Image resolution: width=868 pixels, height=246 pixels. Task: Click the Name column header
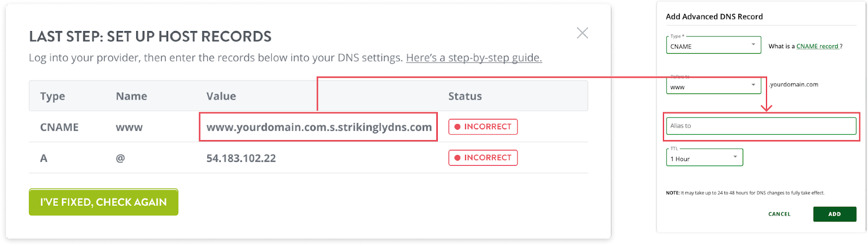131,96
